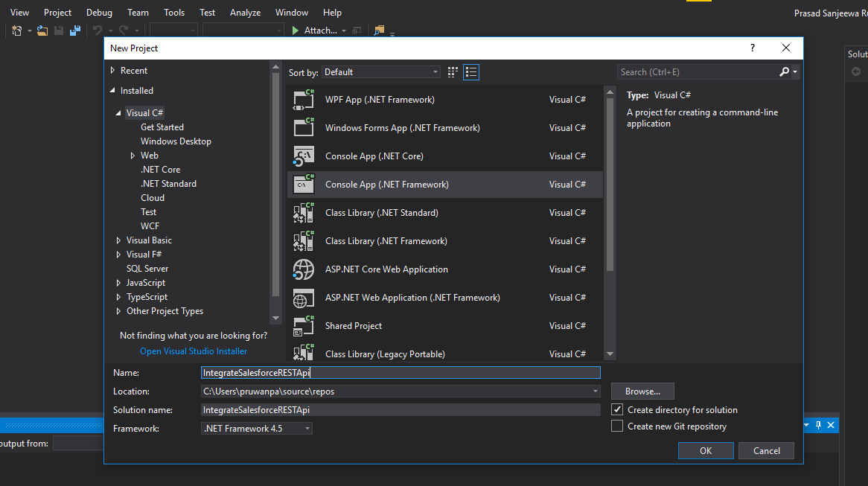Open the Framework version dropdown
Viewport: 868px width, 486px height.
(257, 429)
